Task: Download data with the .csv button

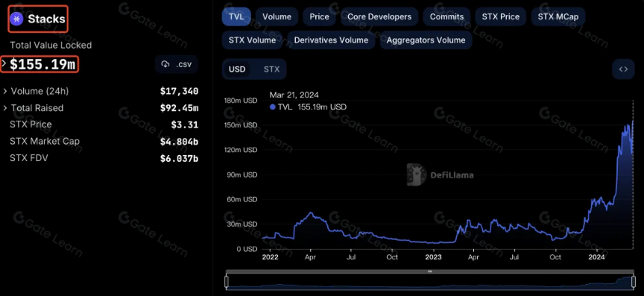Action: point(177,64)
